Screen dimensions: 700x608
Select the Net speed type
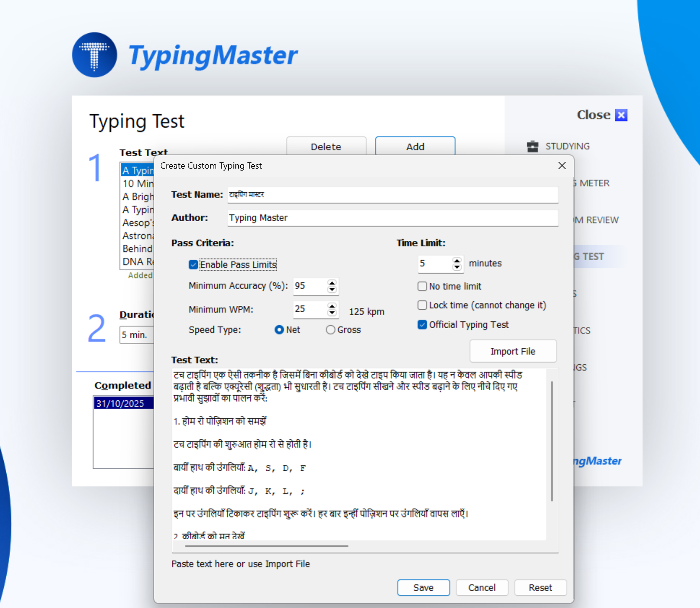280,330
